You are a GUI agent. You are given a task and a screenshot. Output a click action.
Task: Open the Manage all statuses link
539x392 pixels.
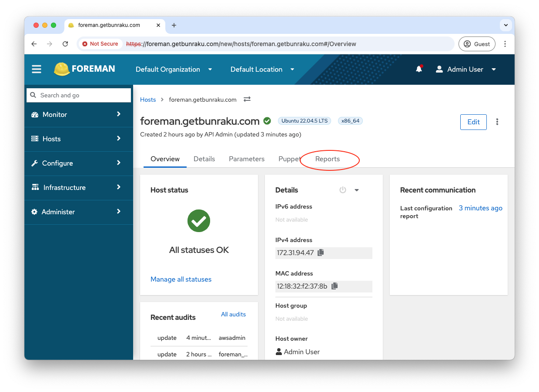click(x=181, y=279)
